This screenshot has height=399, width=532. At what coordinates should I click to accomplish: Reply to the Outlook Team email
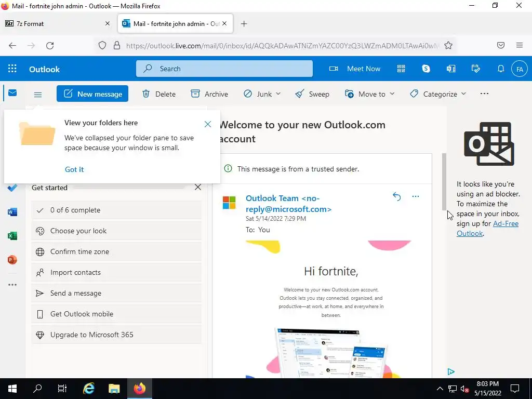396,196
